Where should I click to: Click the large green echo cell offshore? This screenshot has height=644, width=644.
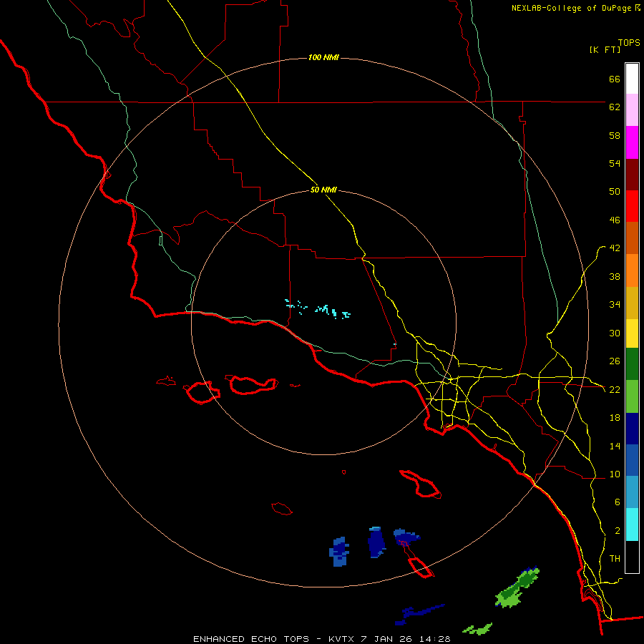coord(517,587)
